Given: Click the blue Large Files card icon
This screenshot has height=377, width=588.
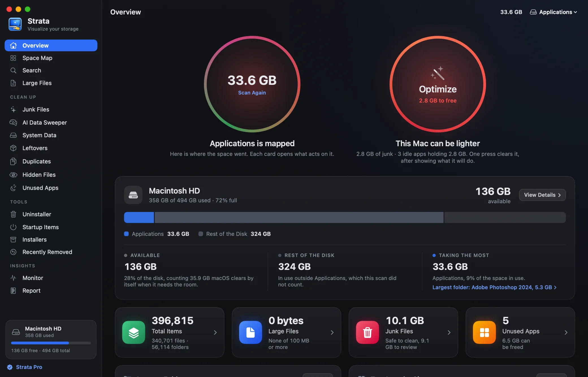Looking at the screenshot, I should click(250, 332).
